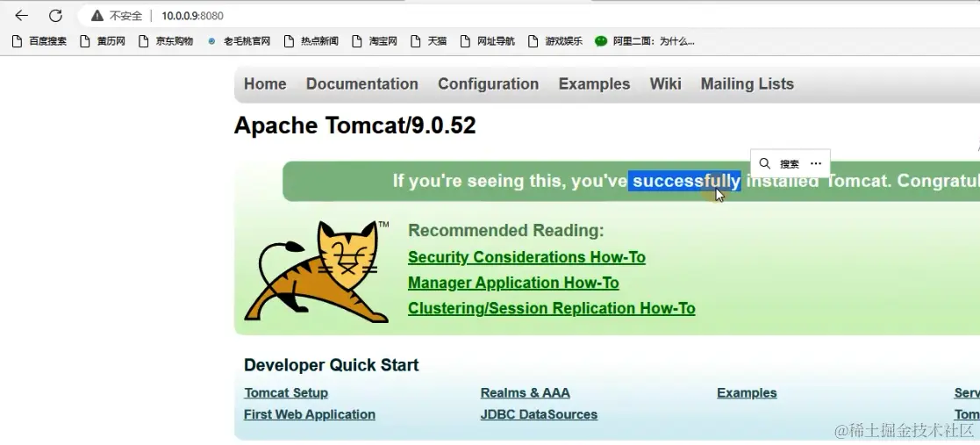Open the 热点新闻 bookmark
The image size is (980, 445).
(311, 41)
